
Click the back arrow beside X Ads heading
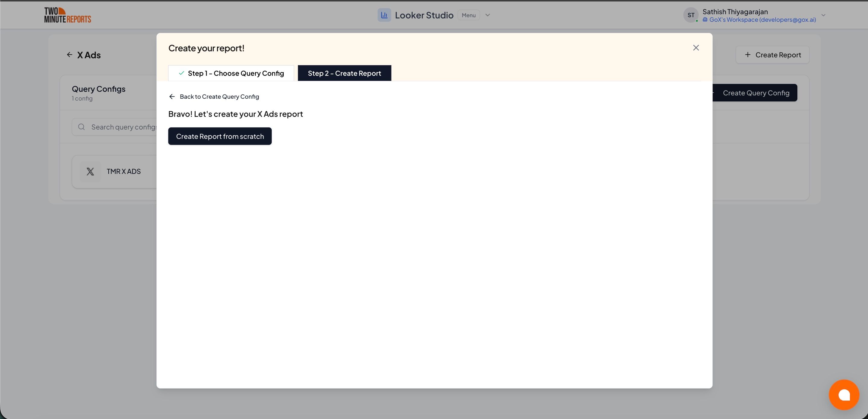click(69, 54)
